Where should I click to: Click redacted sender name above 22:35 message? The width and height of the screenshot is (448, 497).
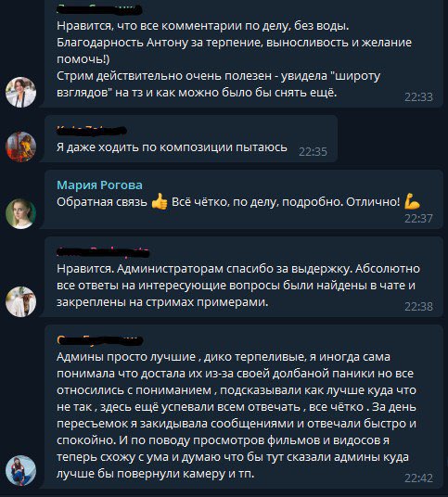click(x=92, y=130)
